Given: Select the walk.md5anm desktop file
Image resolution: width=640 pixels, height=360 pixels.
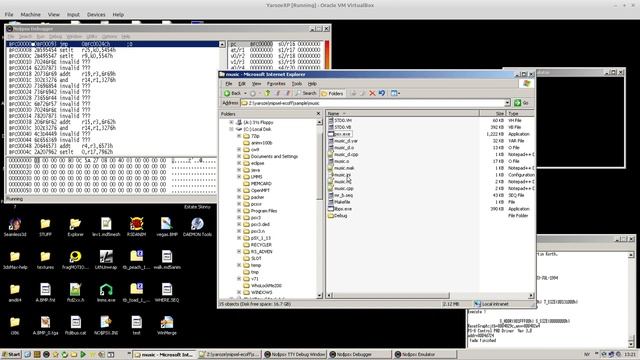Looking at the screenshot, I should point(167,260).
